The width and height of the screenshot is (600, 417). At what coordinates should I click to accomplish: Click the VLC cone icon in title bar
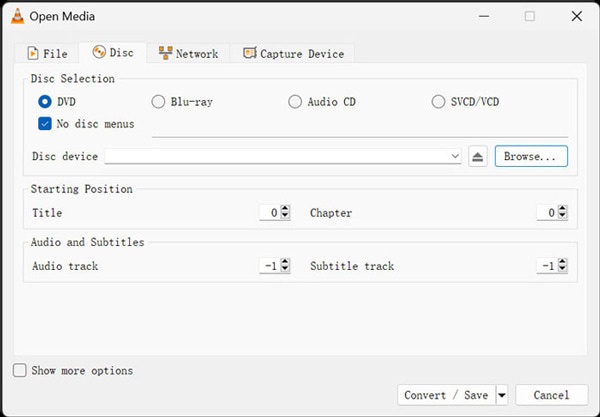click(17, 16)
